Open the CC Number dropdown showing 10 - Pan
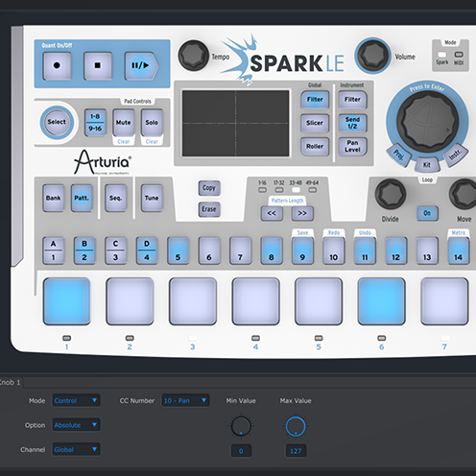The width and height of the screenshot is (476, 476). click(x=185, y=400)
